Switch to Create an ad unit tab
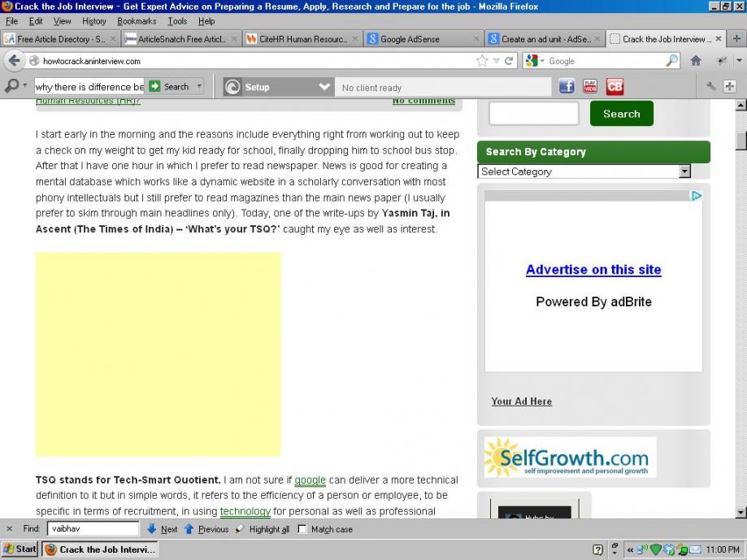 pyautogui.click(x=545, y=39)
